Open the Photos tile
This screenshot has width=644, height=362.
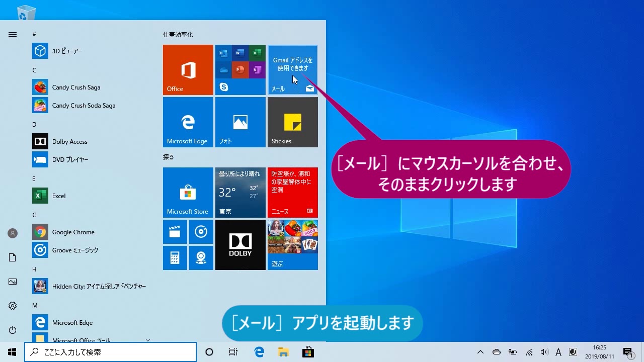point(240,122)
